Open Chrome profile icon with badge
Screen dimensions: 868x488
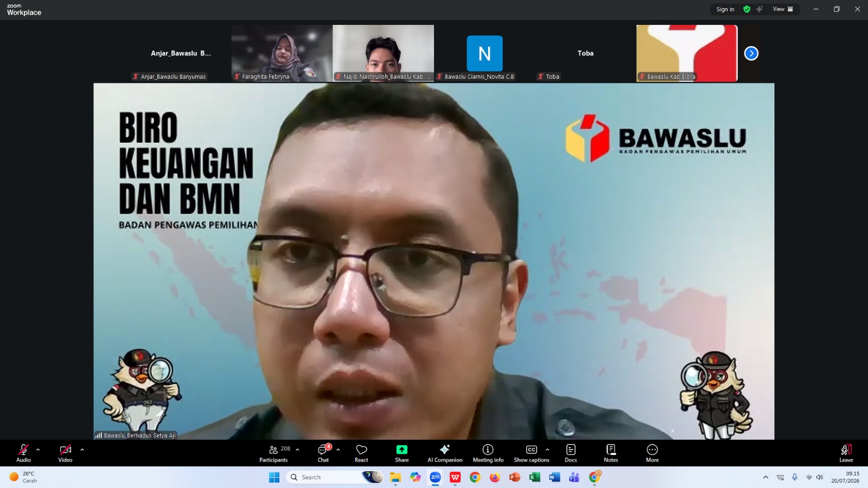(x=595, y=477)
